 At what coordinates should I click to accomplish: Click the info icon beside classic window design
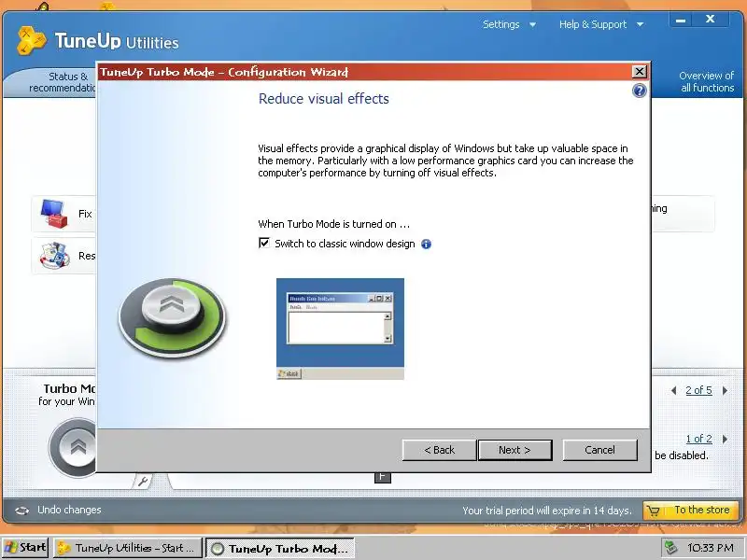426,245
